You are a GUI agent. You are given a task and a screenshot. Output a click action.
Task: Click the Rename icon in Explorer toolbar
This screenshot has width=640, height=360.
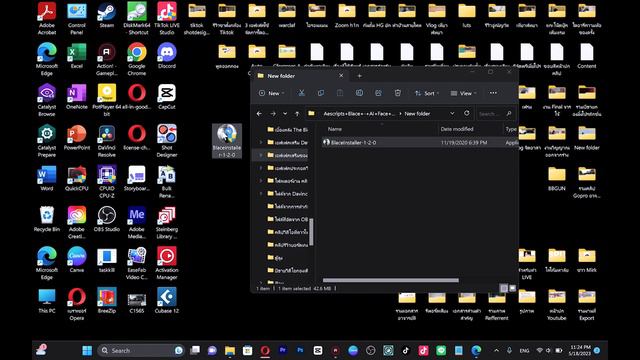click(359, 93)
